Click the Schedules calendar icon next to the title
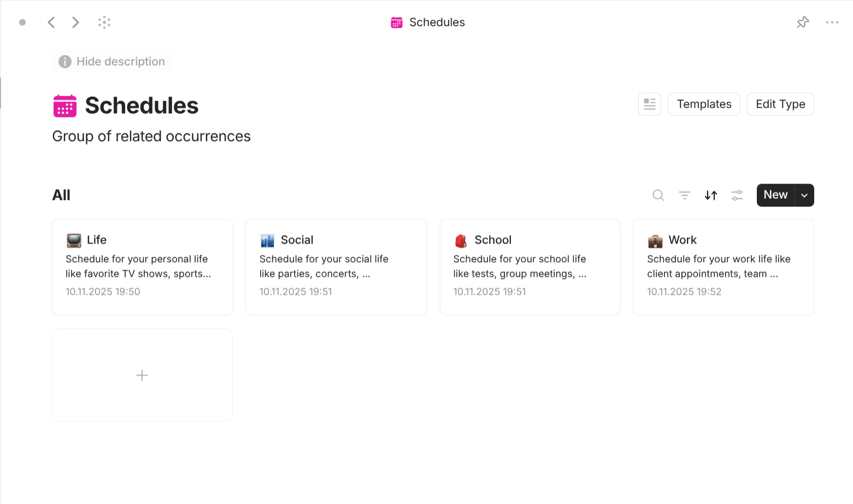 (x=65, y=105)
